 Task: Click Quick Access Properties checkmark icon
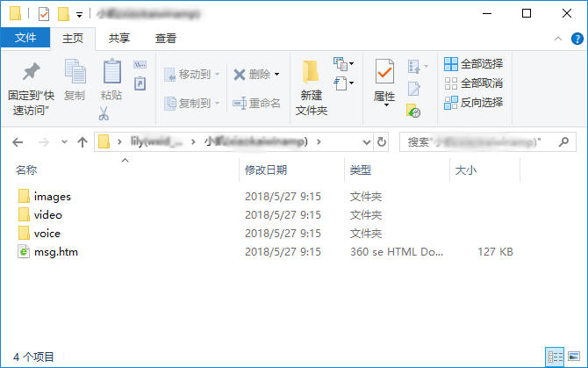44,15
